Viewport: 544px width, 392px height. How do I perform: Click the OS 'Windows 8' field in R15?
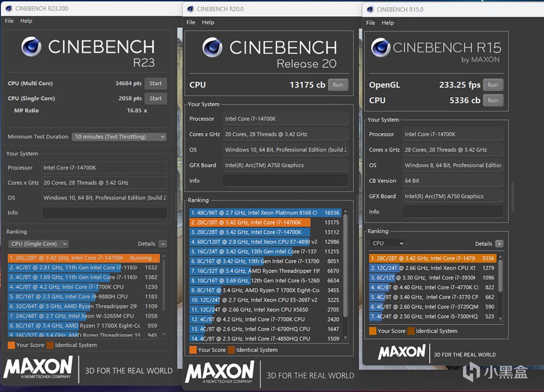click(453, 165)
